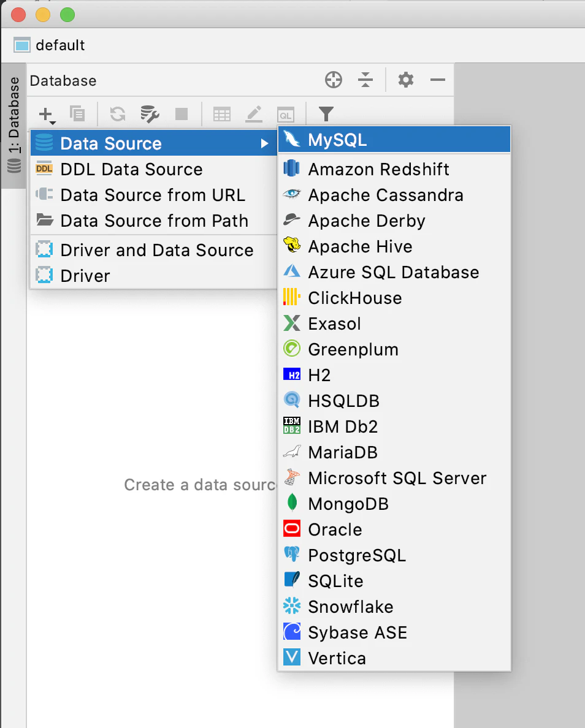
Task: Select SQLite
Action: pos(394,581)
